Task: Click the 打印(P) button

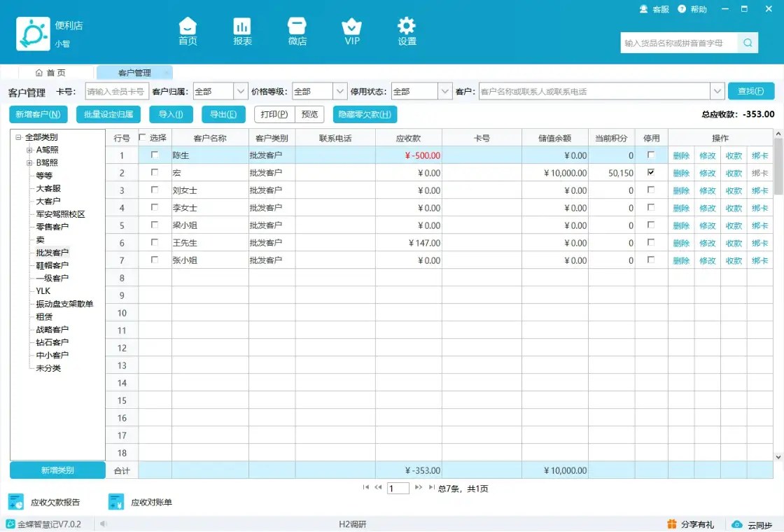Action: tap(274, 114)
